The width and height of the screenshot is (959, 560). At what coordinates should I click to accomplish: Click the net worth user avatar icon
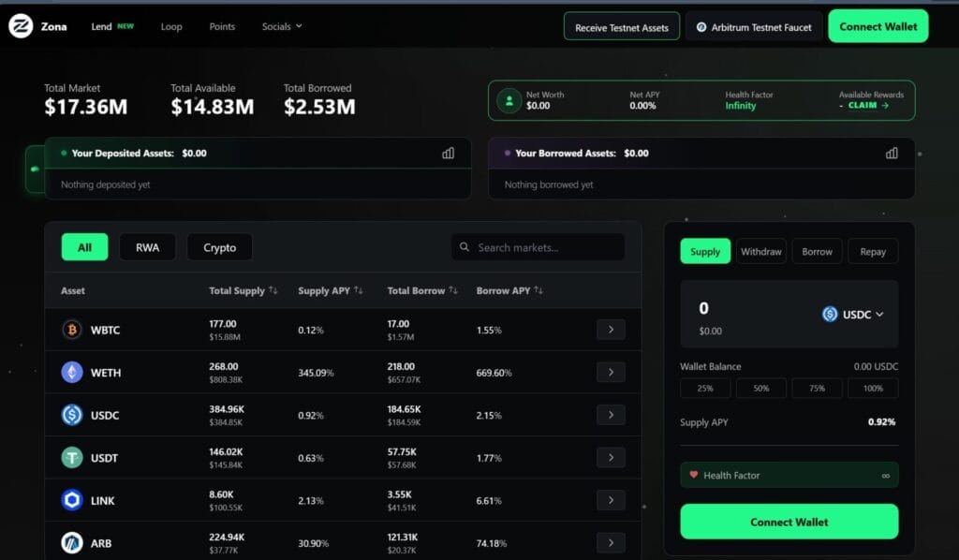(509, 100)
